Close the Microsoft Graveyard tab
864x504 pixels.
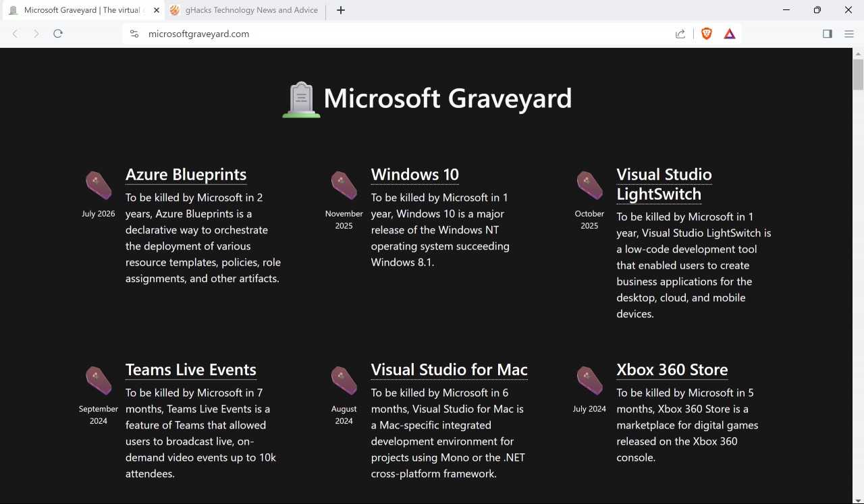(x=157, y=10)
